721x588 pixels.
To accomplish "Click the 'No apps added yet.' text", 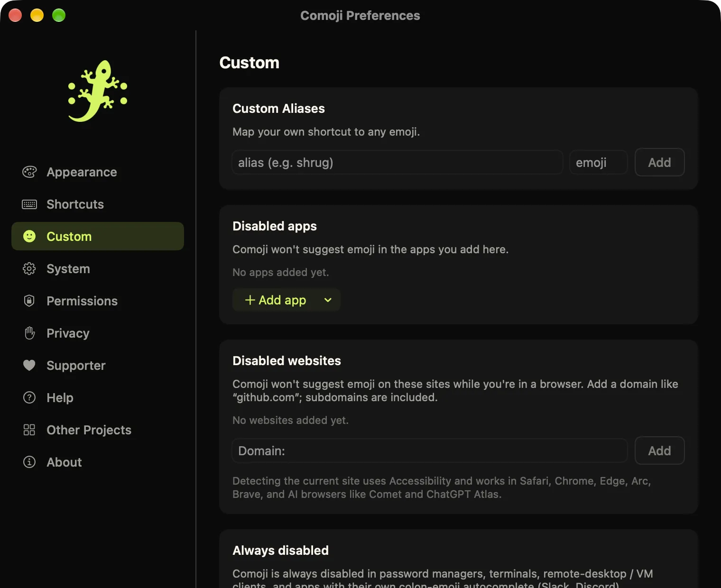I will pos(280,272).
